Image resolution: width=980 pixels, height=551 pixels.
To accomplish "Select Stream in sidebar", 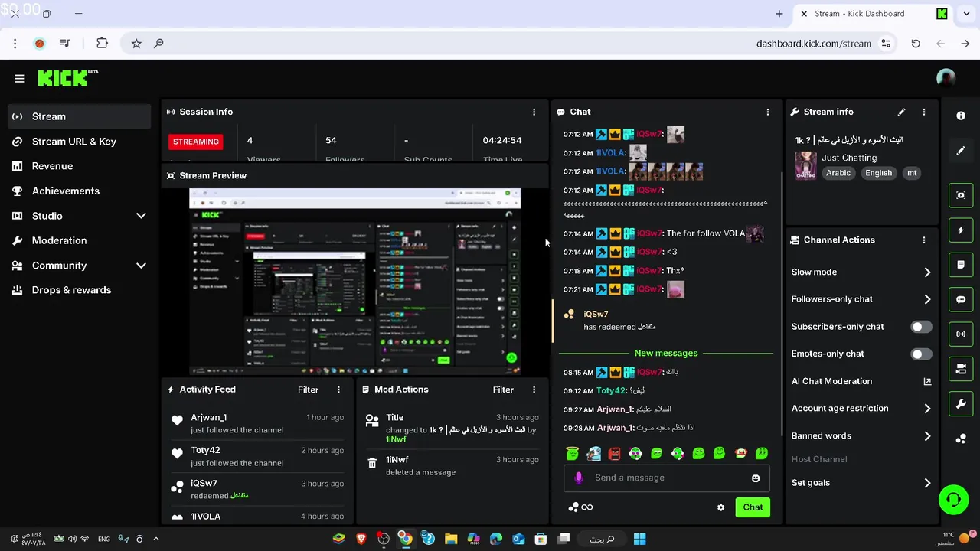I will pyautogui.click(x=79, y=116).
